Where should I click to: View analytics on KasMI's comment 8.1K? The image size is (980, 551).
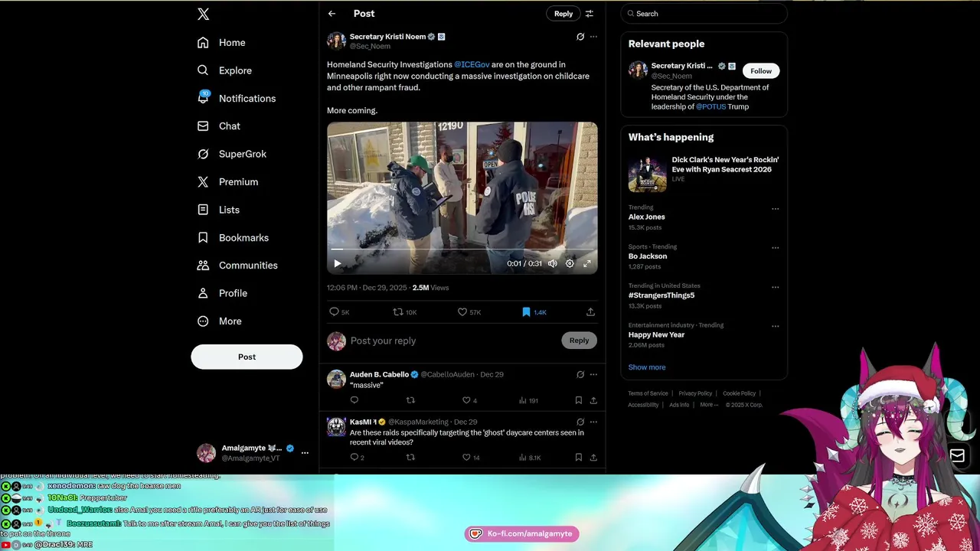[x=530, y=458]
